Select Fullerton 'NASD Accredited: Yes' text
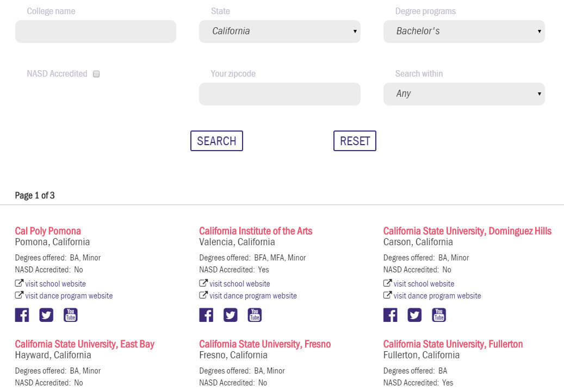564x392 pixels. coord(418,383)
